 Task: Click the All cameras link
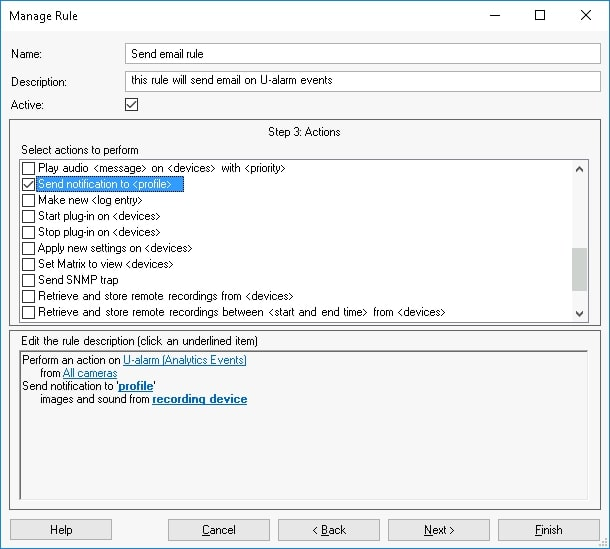pyautogui.click(x=90, y=373)
